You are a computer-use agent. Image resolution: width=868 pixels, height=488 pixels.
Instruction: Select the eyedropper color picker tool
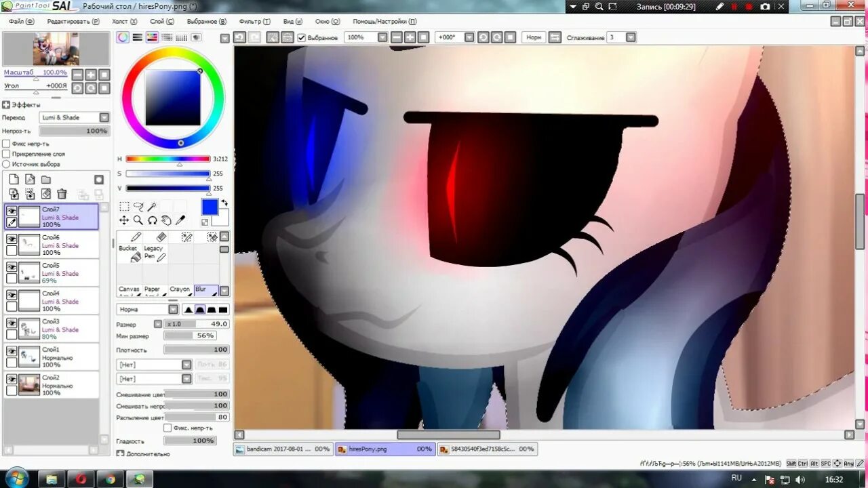pyautogui.click(x=180, y=220)
